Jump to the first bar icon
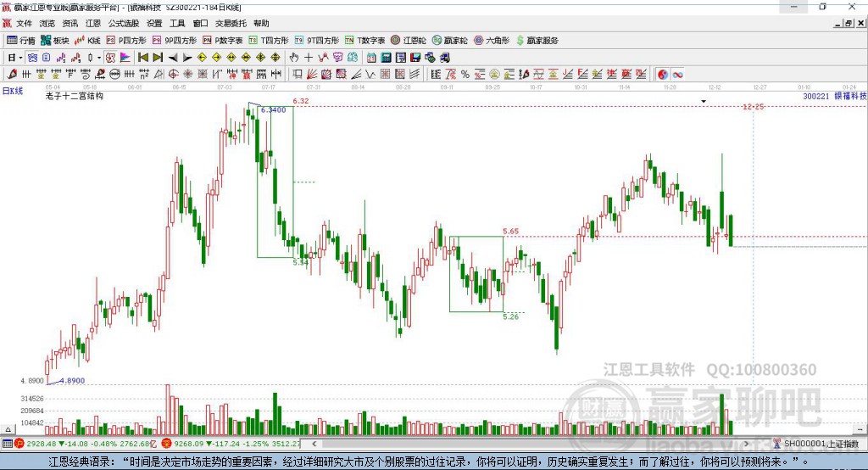The width and height of the screenshot is (868, 470). (x=142, y=58)
